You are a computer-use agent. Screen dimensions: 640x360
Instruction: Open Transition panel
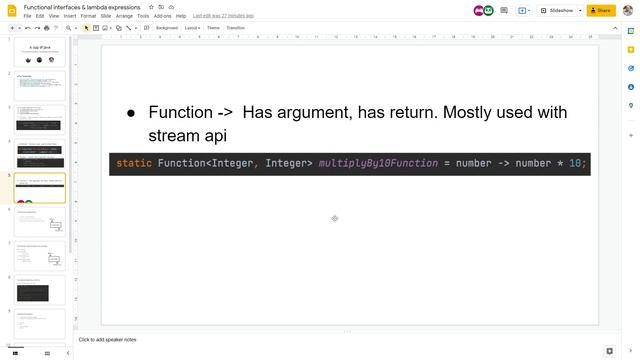pos(236,28)
